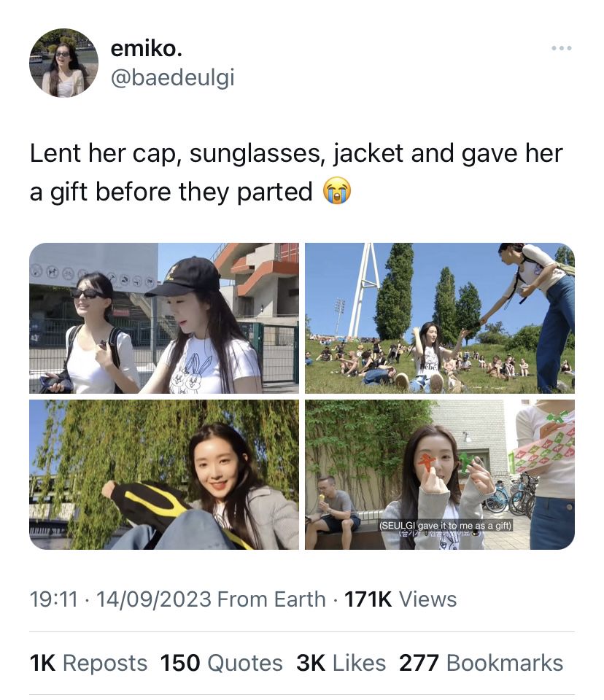Open top-left photo of two women outdoors
Image resolution: width=604 pixels, height=700 pixels.
163,318
